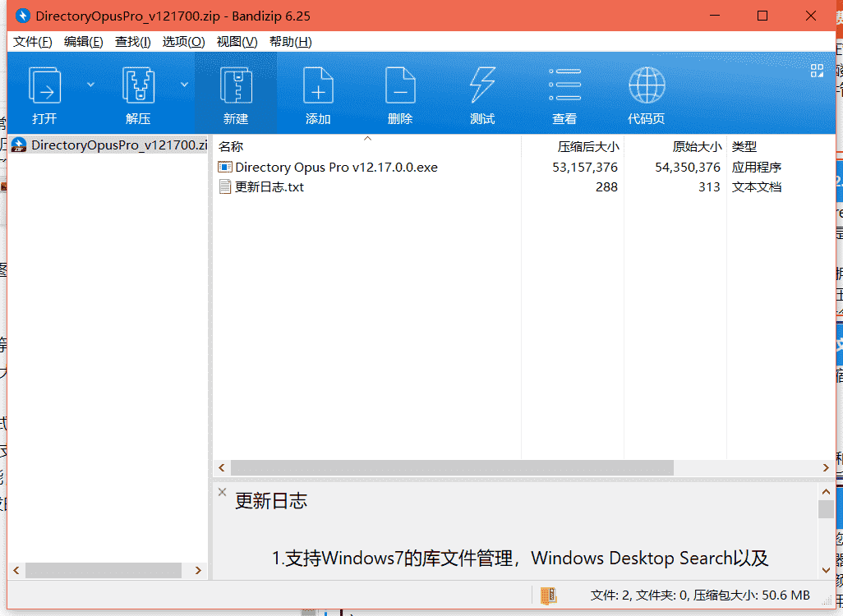
Task: Expand the Open (打开) dropdown arrow
Action: [91, 85]
